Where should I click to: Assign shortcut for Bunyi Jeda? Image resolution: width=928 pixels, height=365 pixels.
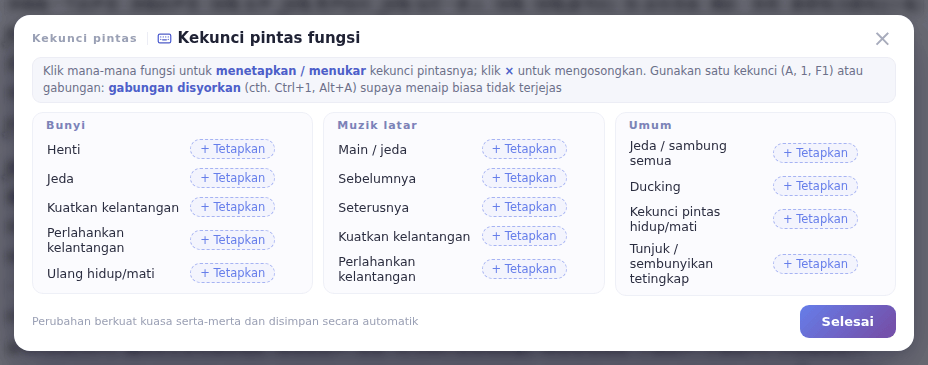click(232, 178)
